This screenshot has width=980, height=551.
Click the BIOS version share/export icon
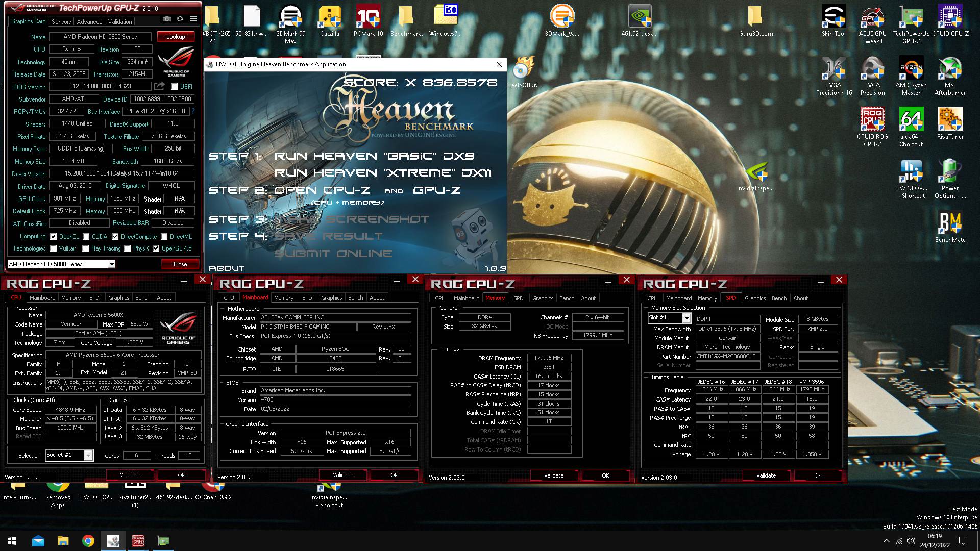pyautogui.click(x=160, y=86)
